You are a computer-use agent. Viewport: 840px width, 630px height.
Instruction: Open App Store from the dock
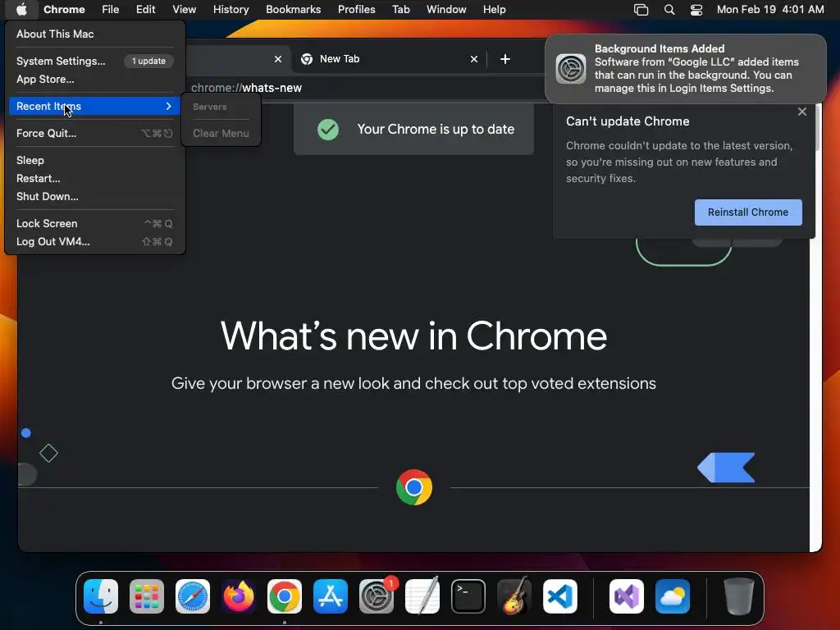point(331,596)
